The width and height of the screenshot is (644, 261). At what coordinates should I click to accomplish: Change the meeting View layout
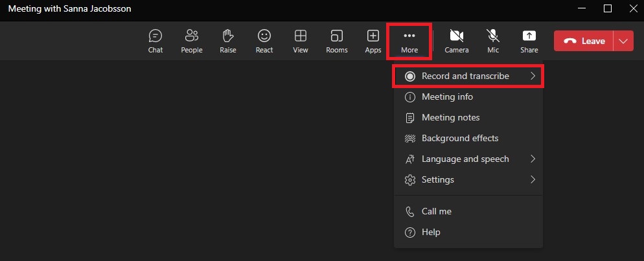pos(300,41)
